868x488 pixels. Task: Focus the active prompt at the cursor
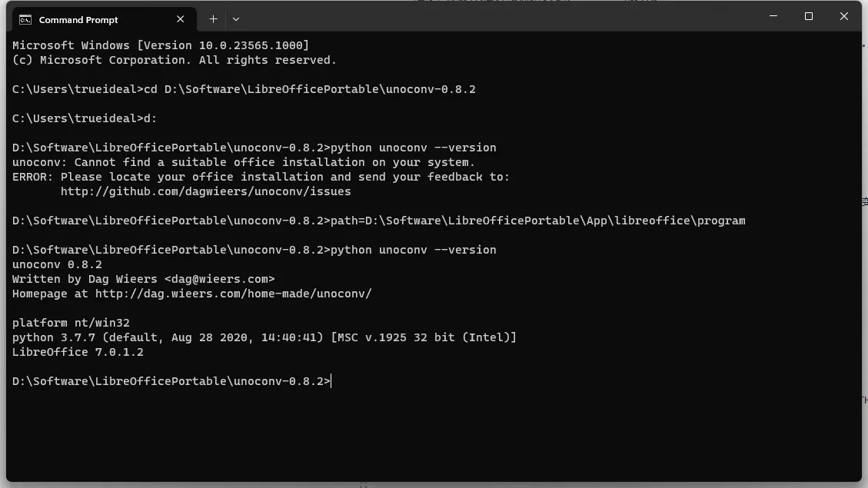(331, 381)
